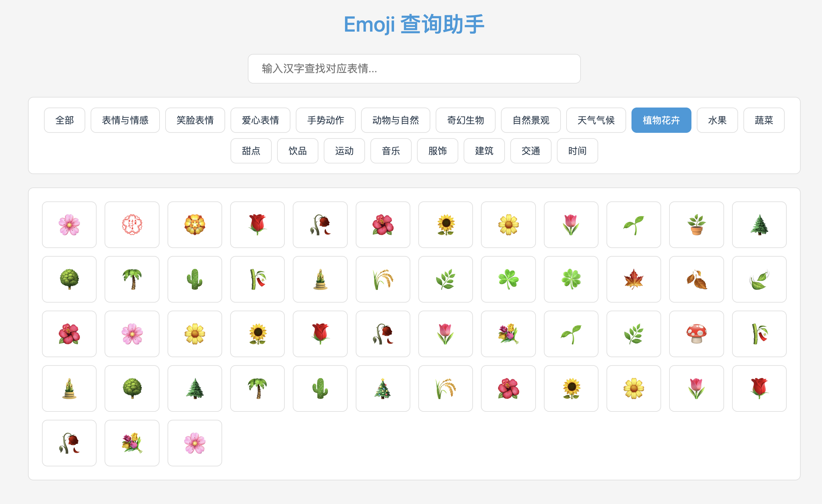Select the potted plant emoji
Screen dimensions: 822x504
point(696,225)
